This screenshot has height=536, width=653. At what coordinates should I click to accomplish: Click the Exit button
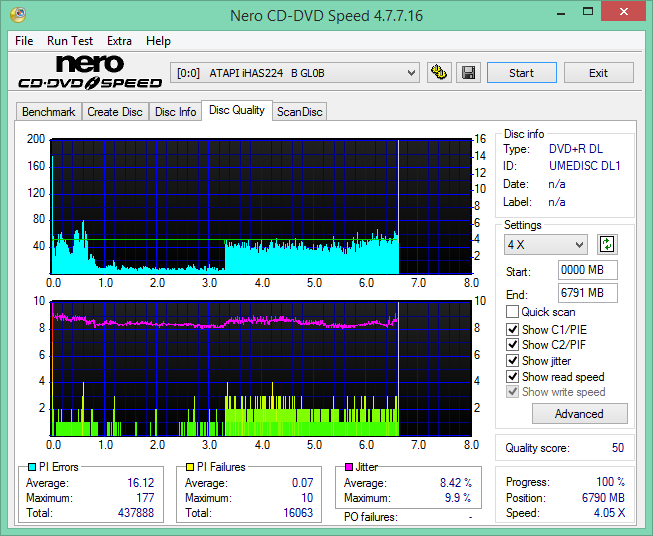coord(598,73)
